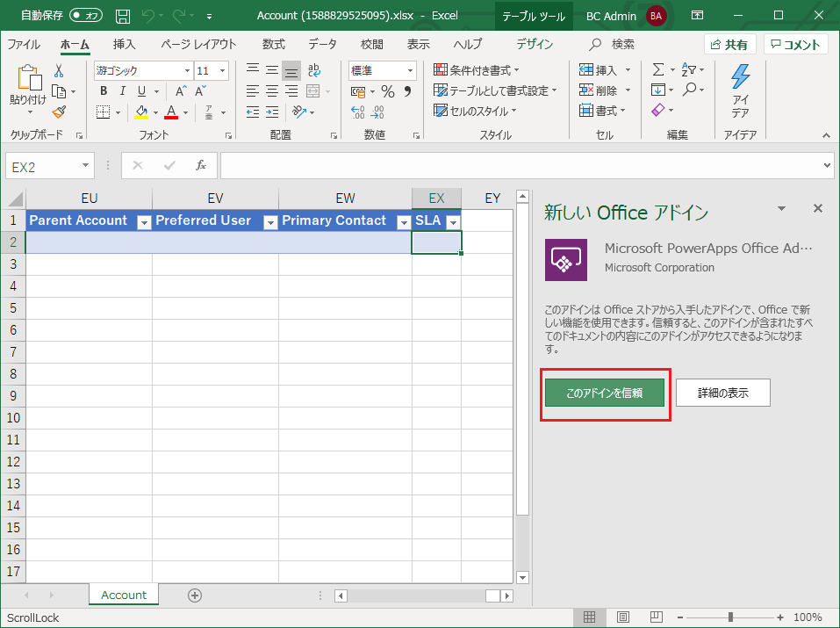
Task: Click the formula bar input
Action: [527, 166]
